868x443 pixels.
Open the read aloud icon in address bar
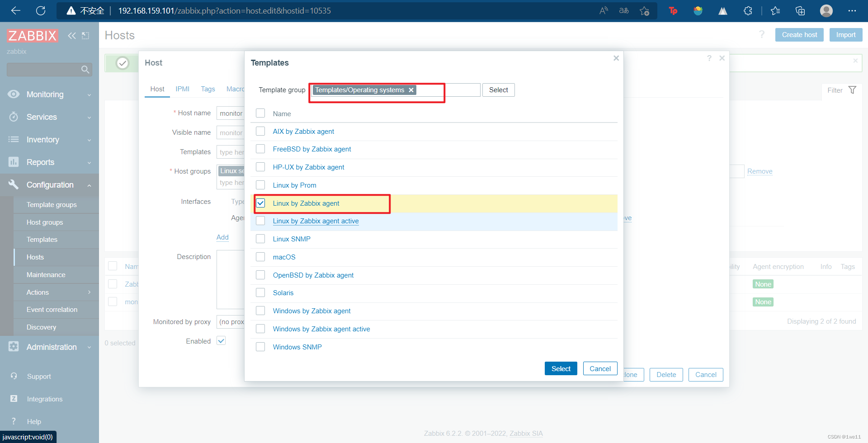tap(604, 11)
